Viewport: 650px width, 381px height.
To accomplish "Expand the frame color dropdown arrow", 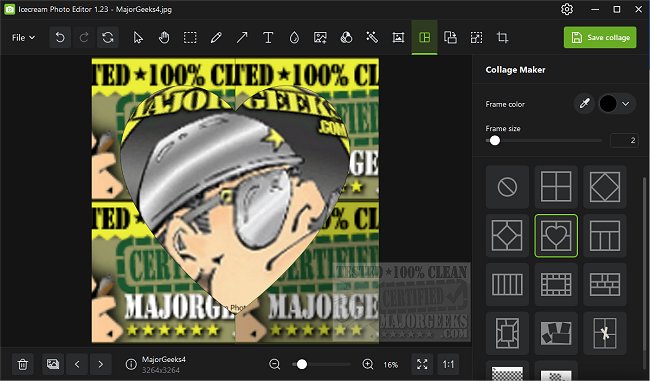I will (626, 104).
